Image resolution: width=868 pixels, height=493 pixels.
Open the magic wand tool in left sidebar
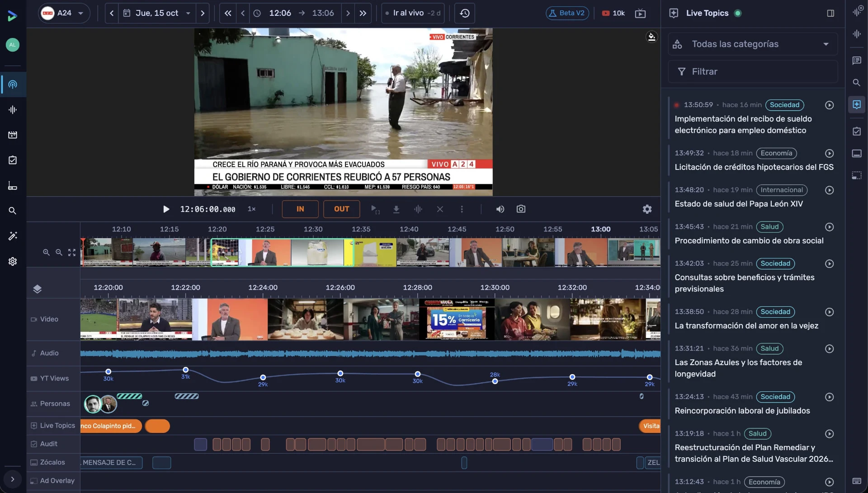pos(13,236)
